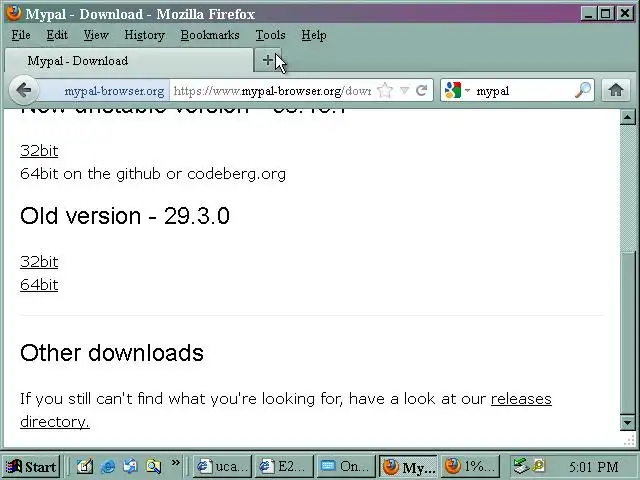The height and width of the screenshot is (480, 640).
Task: Open the URL history dropdown arrow
Action: tap(404, 90)
